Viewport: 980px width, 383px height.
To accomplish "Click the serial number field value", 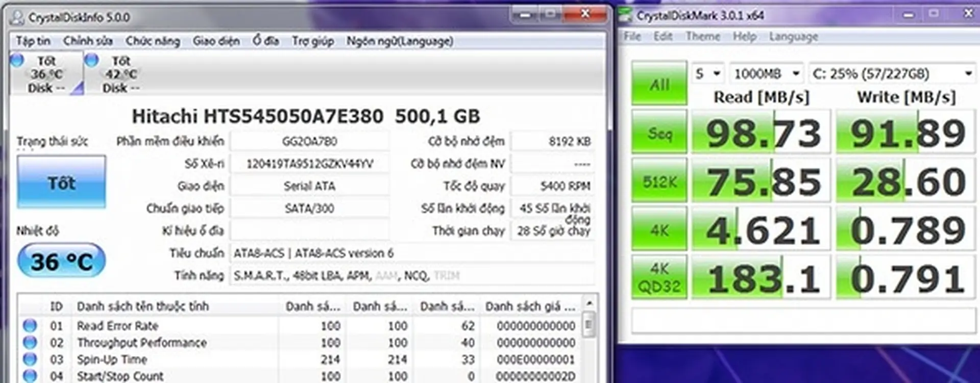I will click(309, 163).
